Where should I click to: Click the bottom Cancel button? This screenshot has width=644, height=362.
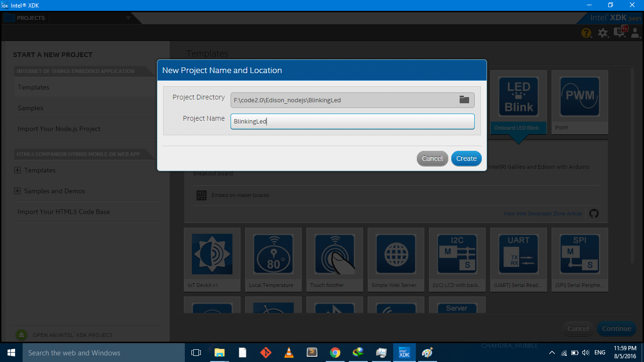578,329
